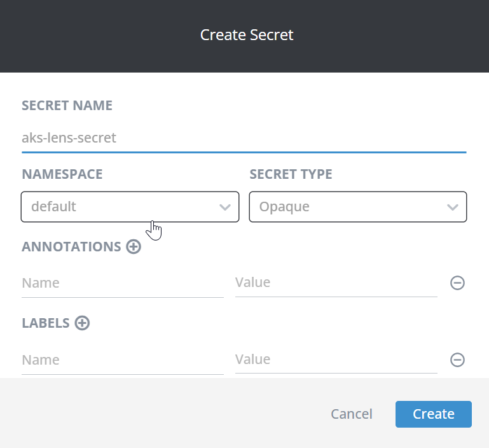Open the Secret Type select showing Opaque
Image resolution: width=489 pixels, height=448 pixels.
click(348, 207)
